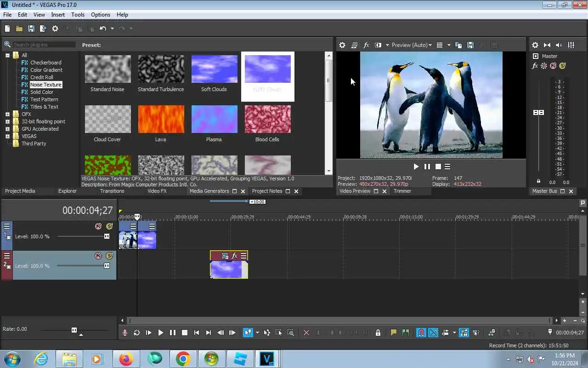588x368 pixels.
Task: Switch to the Project Media tab
Action: (20, 191)
